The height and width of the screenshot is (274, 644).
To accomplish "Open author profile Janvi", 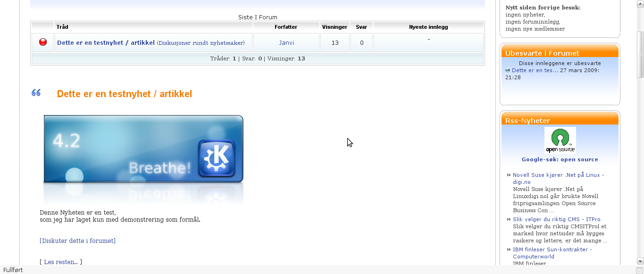I will (x=286, y=42).
